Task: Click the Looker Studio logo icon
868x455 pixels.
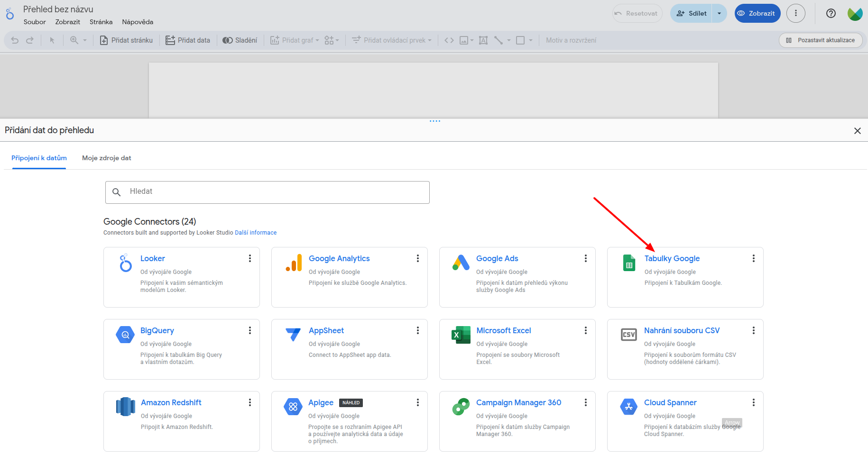Action: [x=10, y=14]
